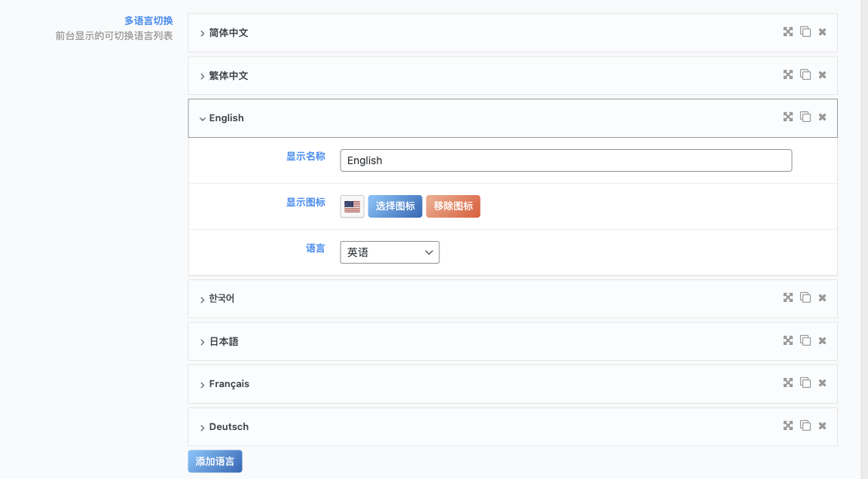
Task: Click the move handle icon on the English row
Action: pyautogui.click(x=787, y=117)
